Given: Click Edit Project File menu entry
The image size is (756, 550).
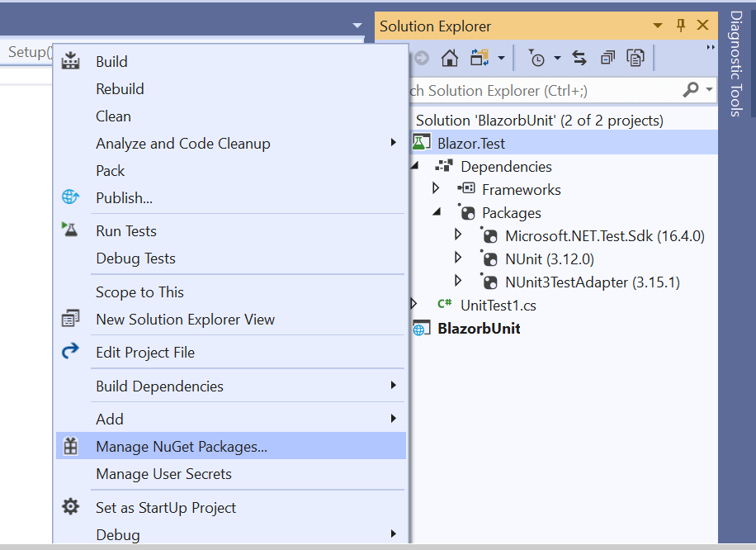Looking at the screenshot, I should click(145, 353).
